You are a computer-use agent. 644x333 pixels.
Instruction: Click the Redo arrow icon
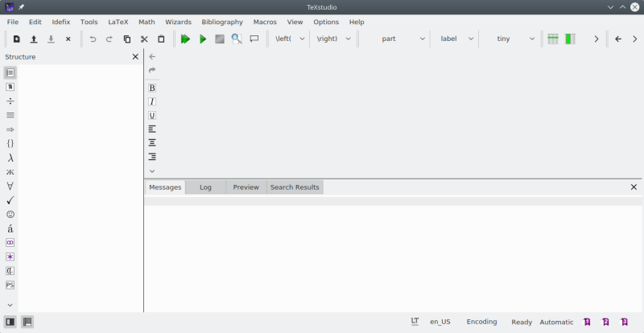pyautogui.click(x=109, y=39)
